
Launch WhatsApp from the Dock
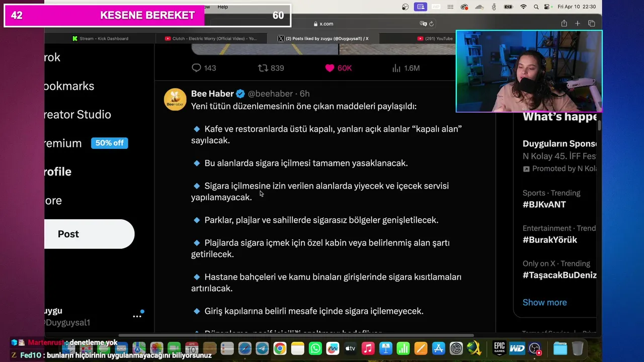(x=315, y=348)
